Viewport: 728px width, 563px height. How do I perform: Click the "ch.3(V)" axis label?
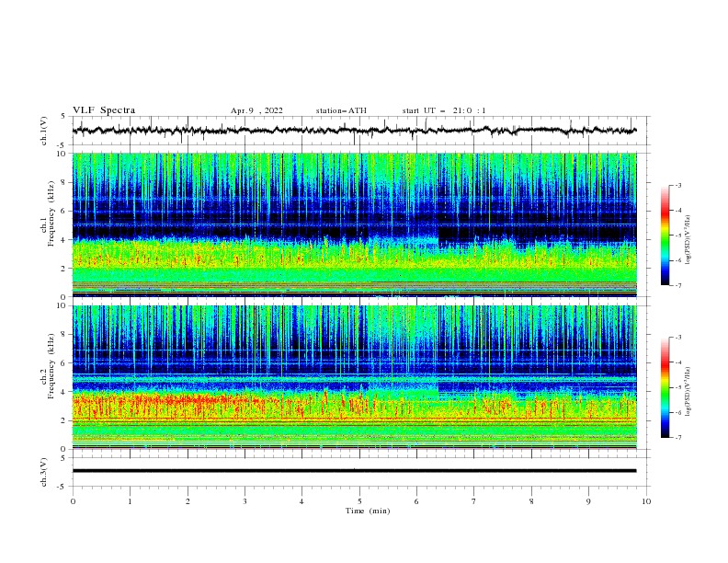44,472
